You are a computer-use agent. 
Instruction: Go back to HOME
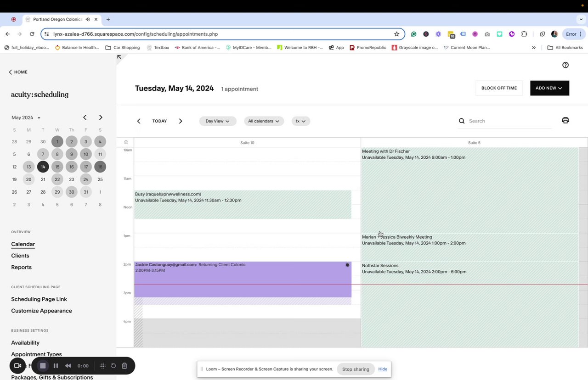18,72
